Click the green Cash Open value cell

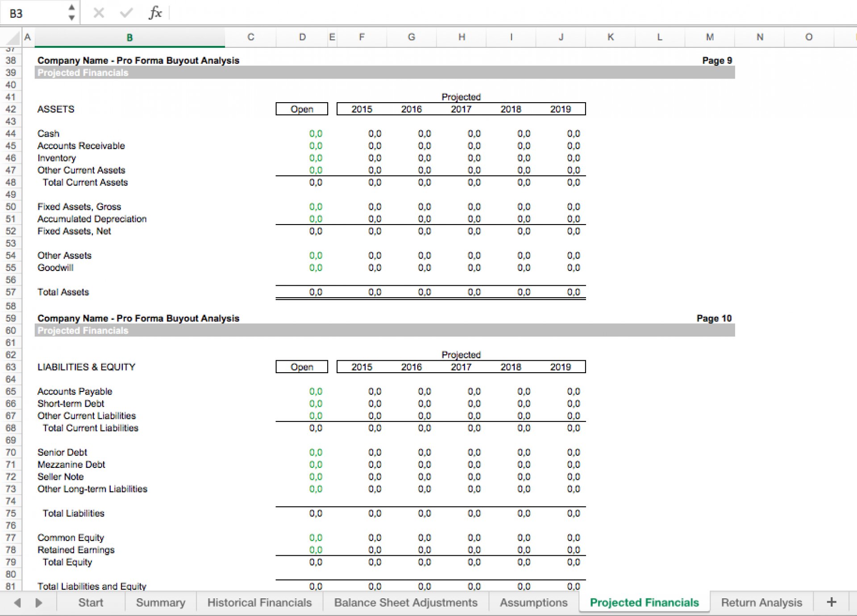tap(316, 133)
